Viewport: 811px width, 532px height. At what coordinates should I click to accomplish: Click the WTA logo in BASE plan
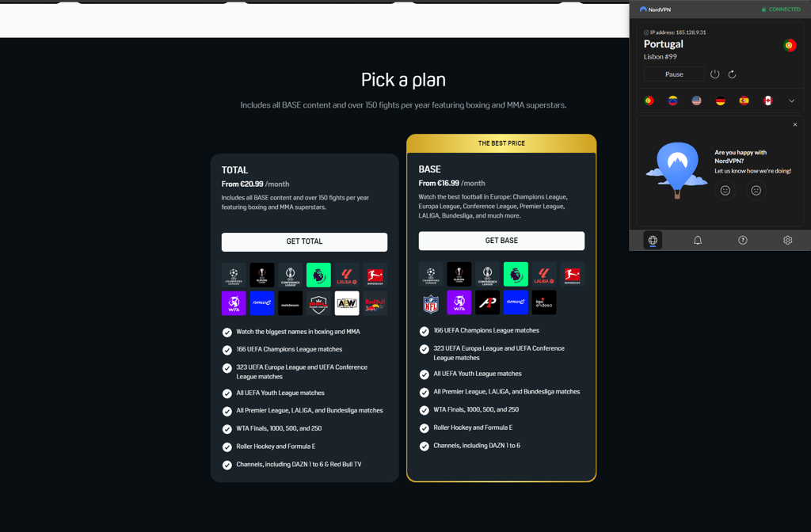point(459,302)
